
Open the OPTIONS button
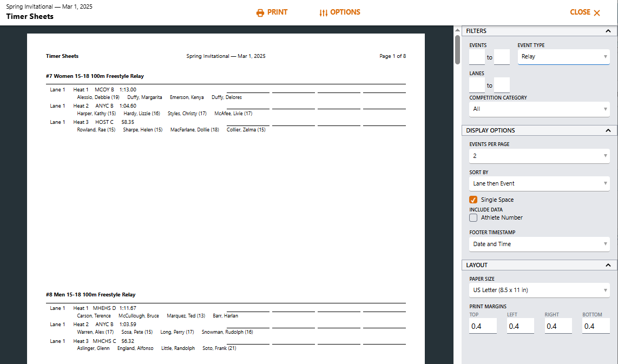point(340,12)
